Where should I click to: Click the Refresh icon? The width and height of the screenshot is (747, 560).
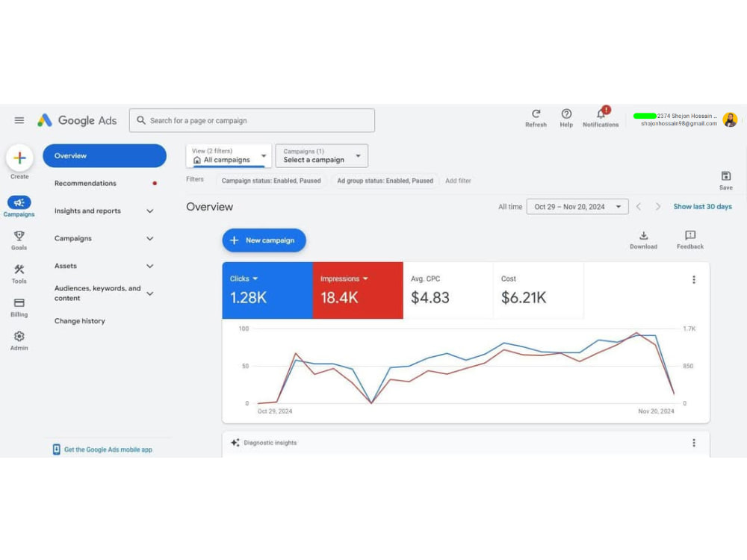536,113
